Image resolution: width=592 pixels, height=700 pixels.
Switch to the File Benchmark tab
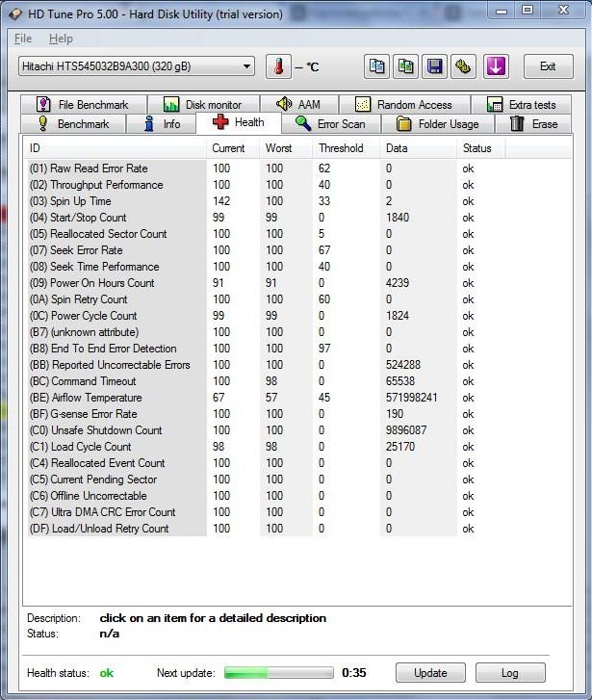point(84,105)
